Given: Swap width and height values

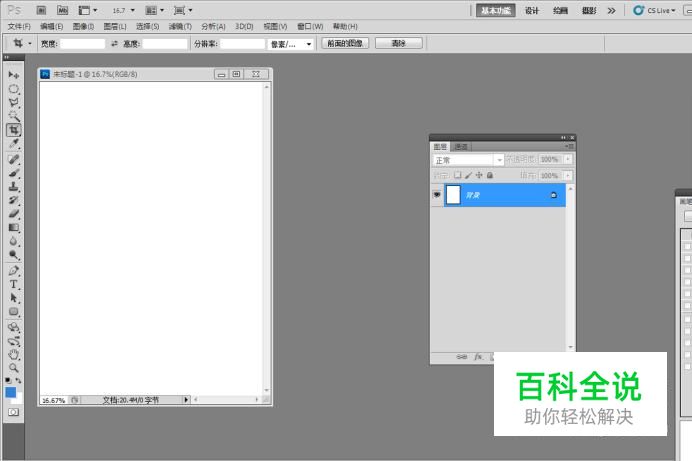Looking at the screenshot, I should coord(114,44).
